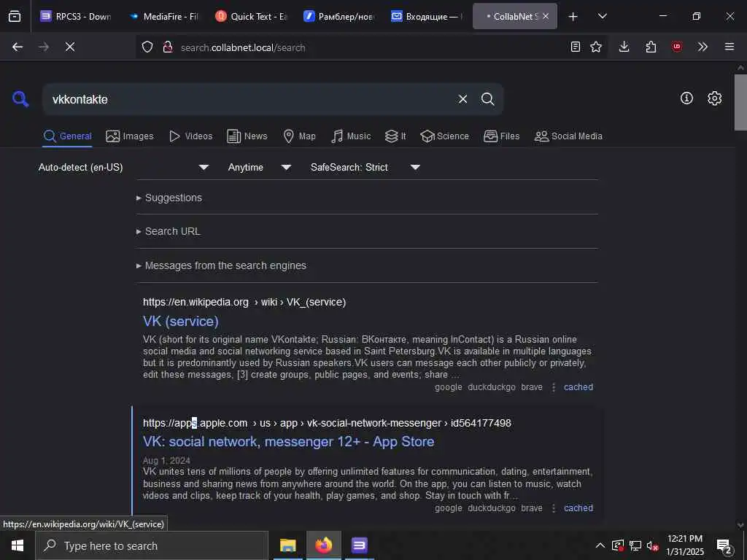The width and height of the screenshot is (747, 560).
Task: Toggle reader view icon in address bar
Action: 575,47
